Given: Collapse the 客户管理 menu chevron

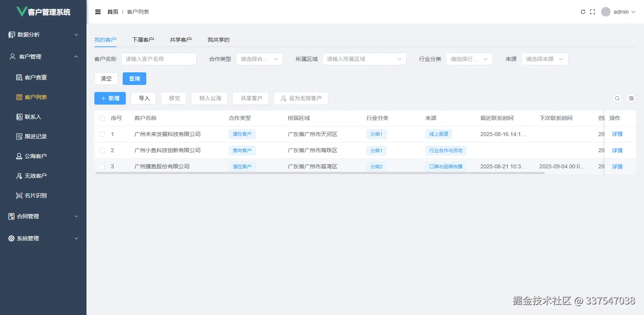Looking at the screenshot, I should [x=76, y=57].
